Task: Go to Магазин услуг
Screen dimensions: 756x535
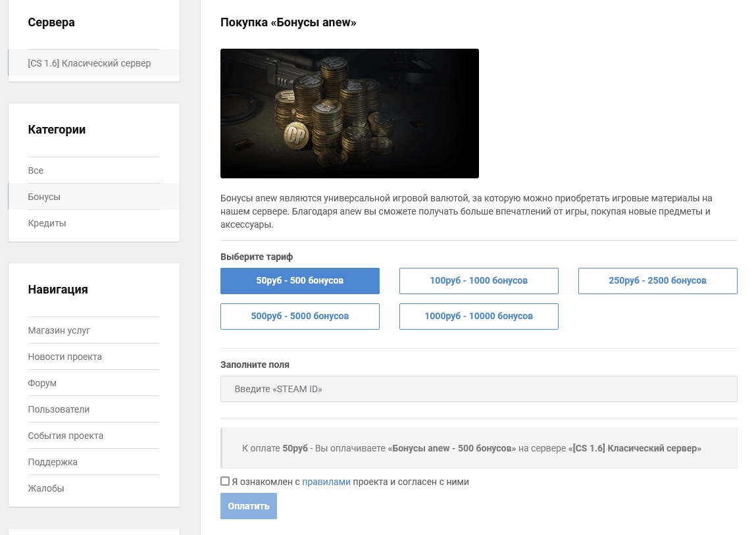Action: 59,330
